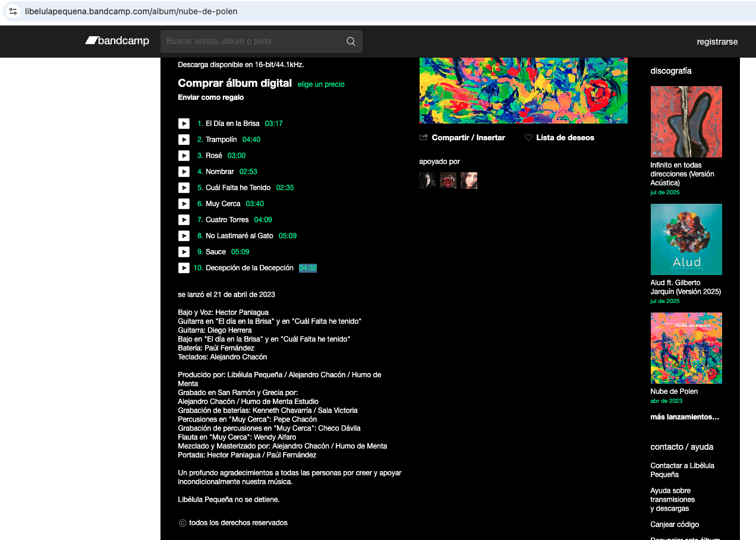Image resolution: width=756 pixels, height=540 pixels.
Task: Open the Alud album cover thumbnail
Action: [x=686, y=239]
